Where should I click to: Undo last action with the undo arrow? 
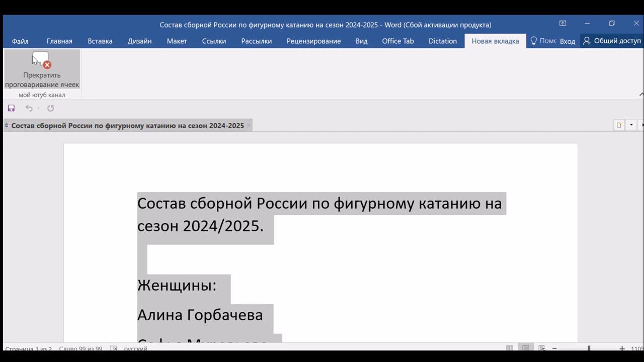click(29, 108)
